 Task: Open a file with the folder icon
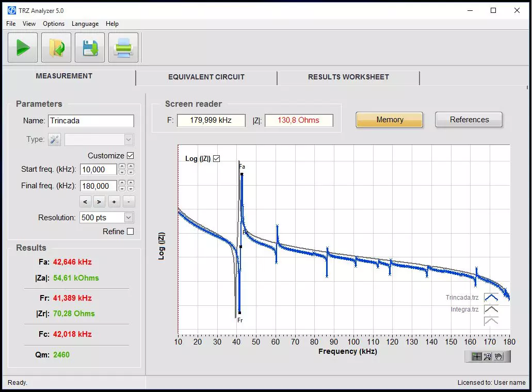pyautogui.click(x=56, y=48)
